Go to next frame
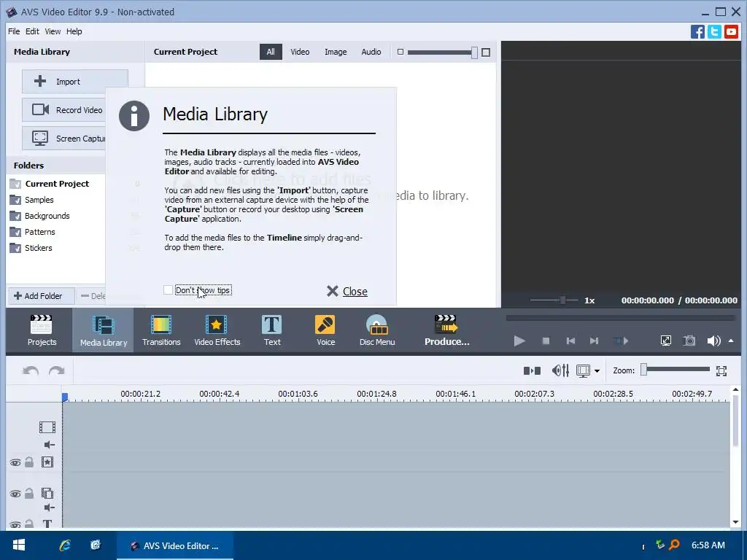Viewport: 747px width, 560px height. point(594,341)
